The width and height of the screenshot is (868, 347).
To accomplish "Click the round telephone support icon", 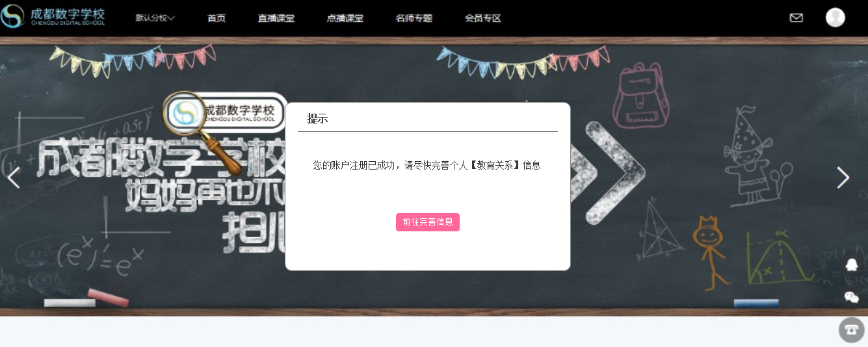I will 852,329.
